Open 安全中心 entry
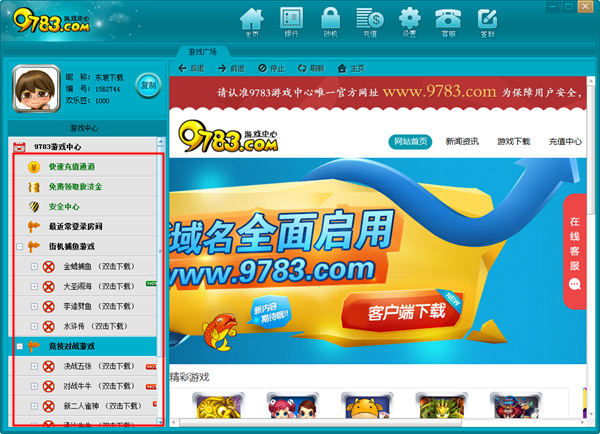This screenshot has width=600, height=434. tap(64, 207)
